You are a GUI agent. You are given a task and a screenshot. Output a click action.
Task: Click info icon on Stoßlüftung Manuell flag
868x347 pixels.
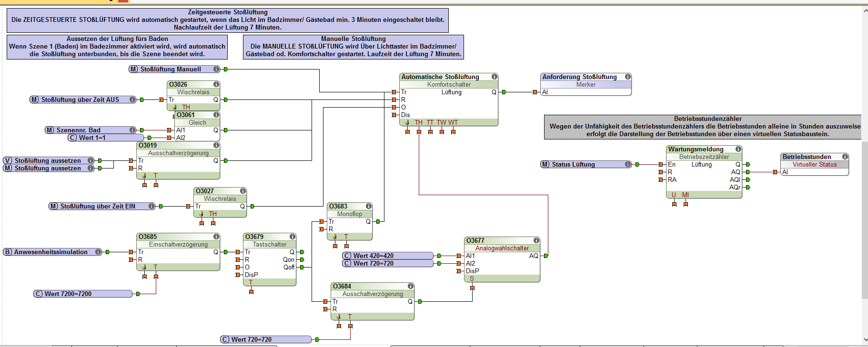(x=216, y=69)
